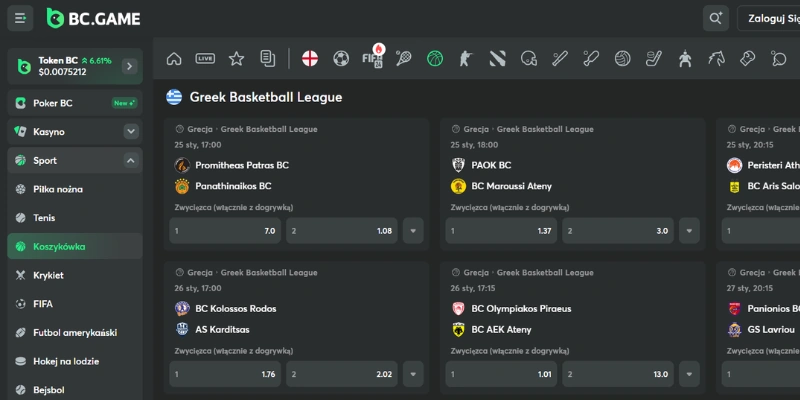
Task: Select Koszykówka in sidebar
Action: coord(75,246)
